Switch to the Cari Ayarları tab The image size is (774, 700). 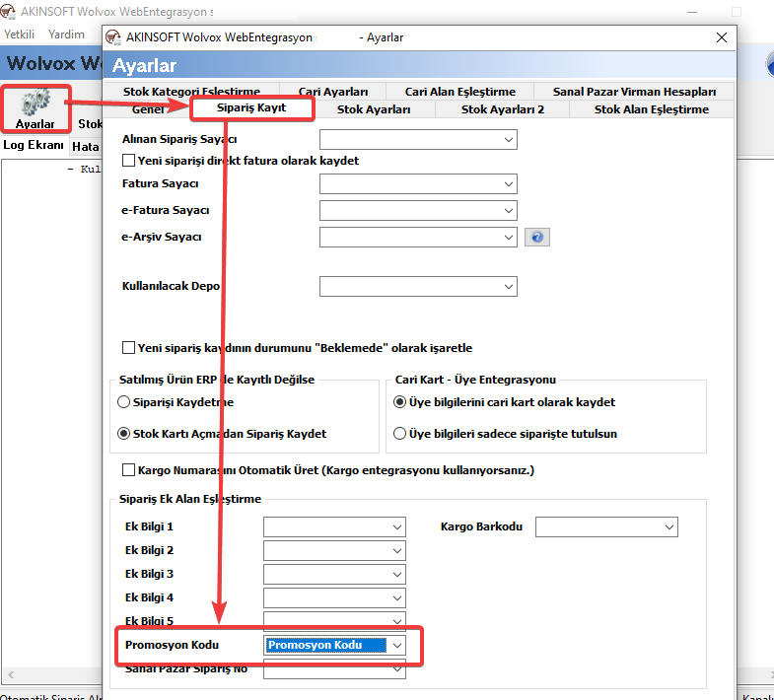[333, 92]
